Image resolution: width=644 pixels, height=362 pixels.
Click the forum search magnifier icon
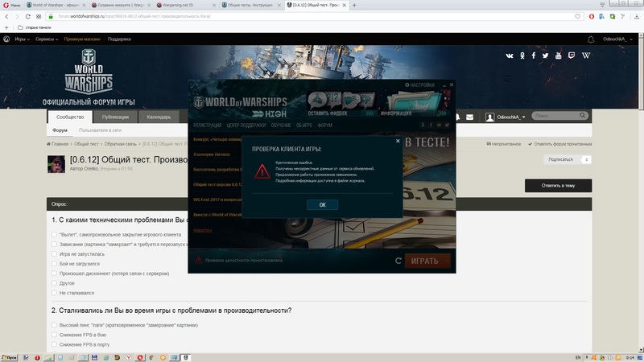[582, 115]
